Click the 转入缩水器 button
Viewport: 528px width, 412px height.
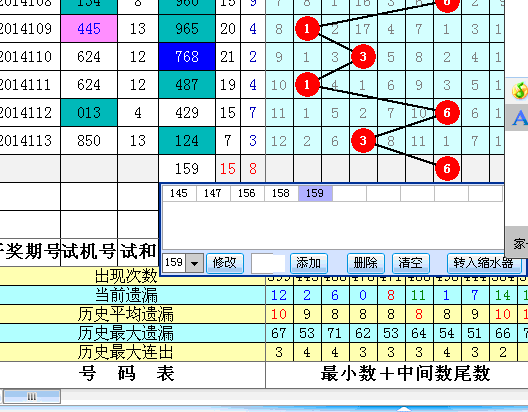(x=483, y=263)
